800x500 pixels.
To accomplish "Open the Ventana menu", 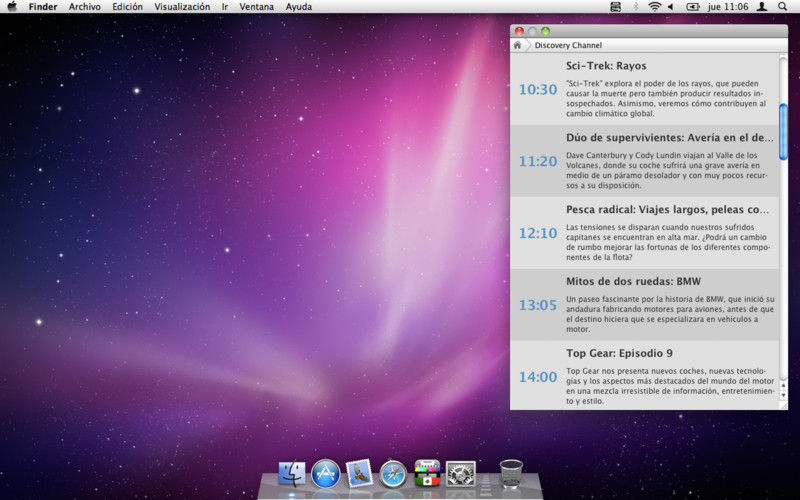I will pos(257,7).
